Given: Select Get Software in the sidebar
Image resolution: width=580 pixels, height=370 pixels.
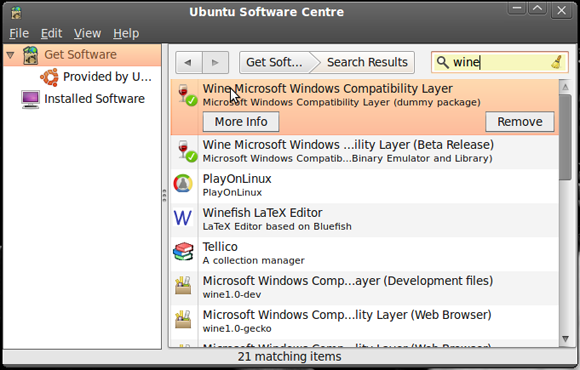Looking at the screenshot, I should tap(82, 55).
